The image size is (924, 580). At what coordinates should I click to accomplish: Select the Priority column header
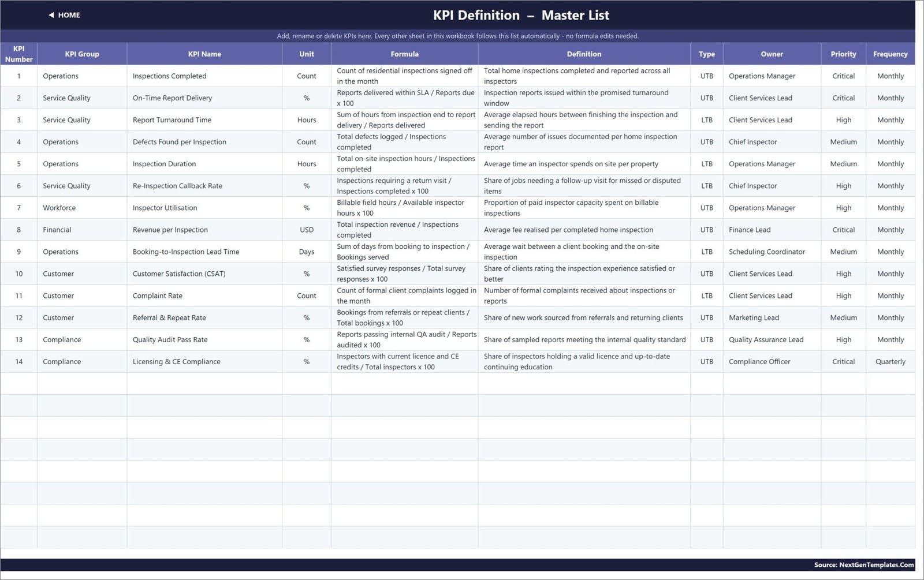coord(844,54)
